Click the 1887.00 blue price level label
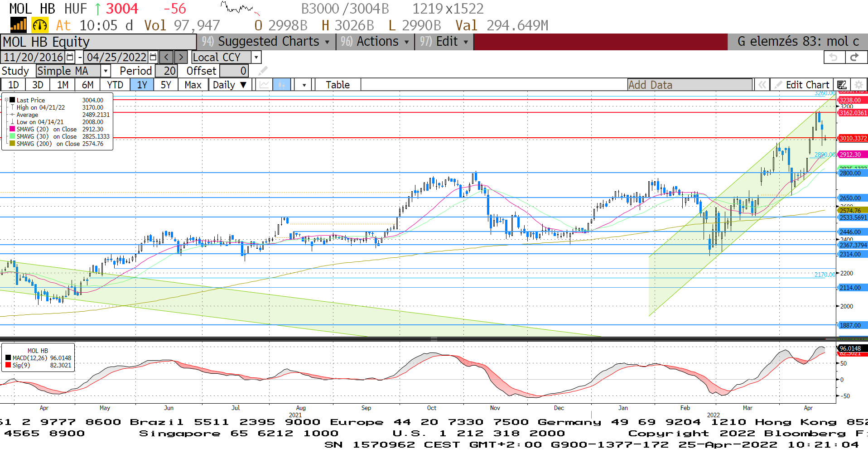868x468 pixels. pyautogui.click(x=853, y=325)
